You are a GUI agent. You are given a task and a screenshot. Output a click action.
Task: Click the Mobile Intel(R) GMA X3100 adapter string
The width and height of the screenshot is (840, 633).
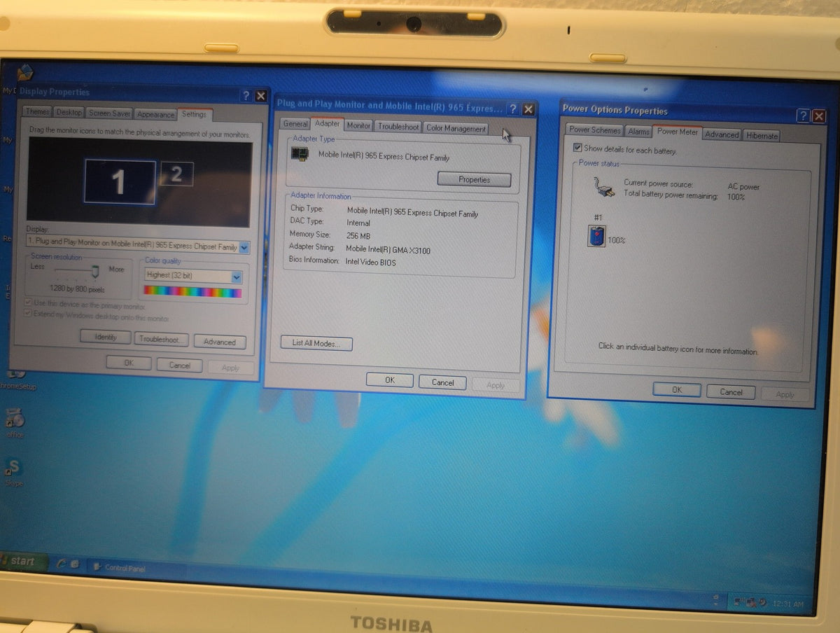coord(388,249)
